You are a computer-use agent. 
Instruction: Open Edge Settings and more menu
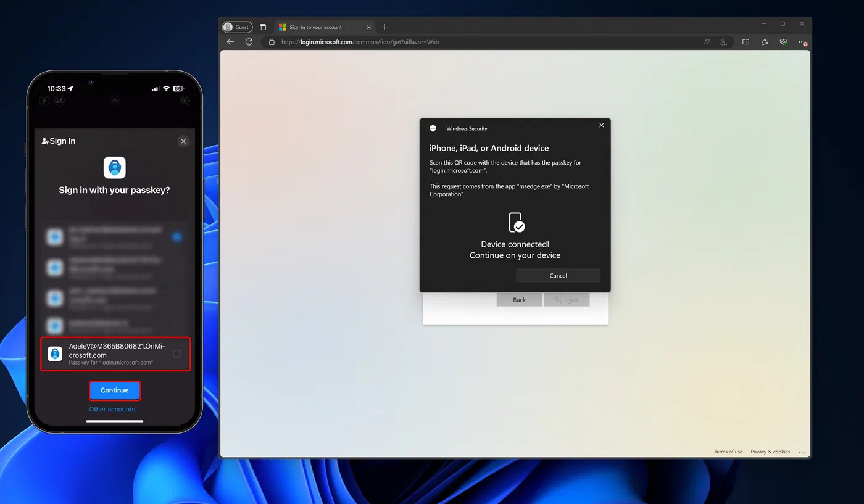(802, 42)
